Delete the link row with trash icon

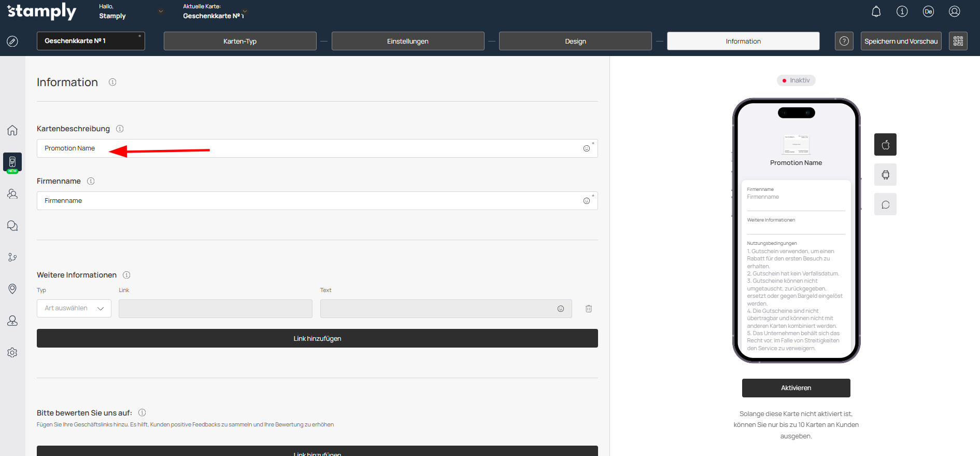tap(589, 309)
